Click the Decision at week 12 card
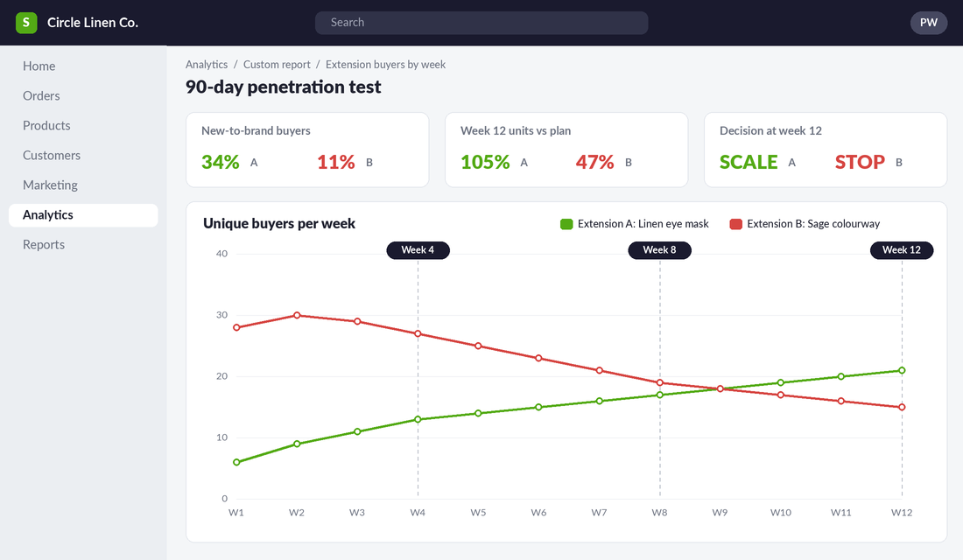 826,150
